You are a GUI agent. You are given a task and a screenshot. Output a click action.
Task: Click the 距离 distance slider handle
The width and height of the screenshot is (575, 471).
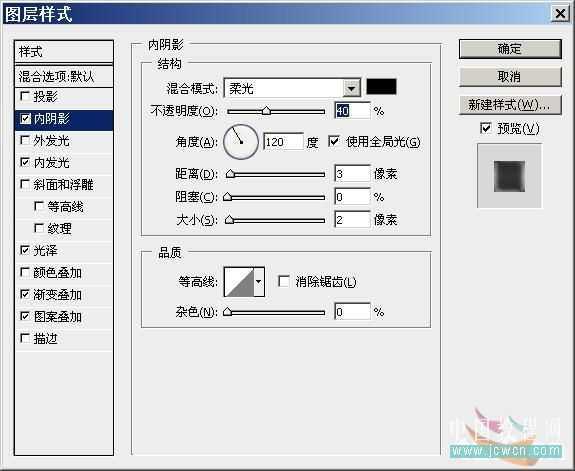(x=230, y=174)
